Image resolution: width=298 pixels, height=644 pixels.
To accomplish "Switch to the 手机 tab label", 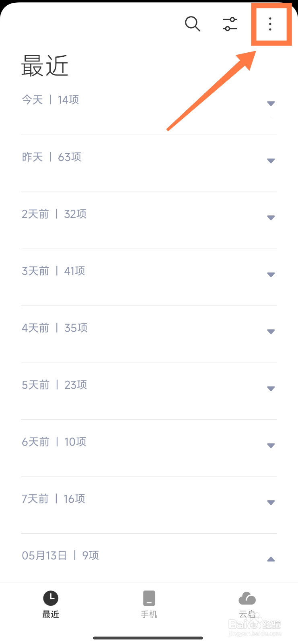I will [x=149, y=614].
